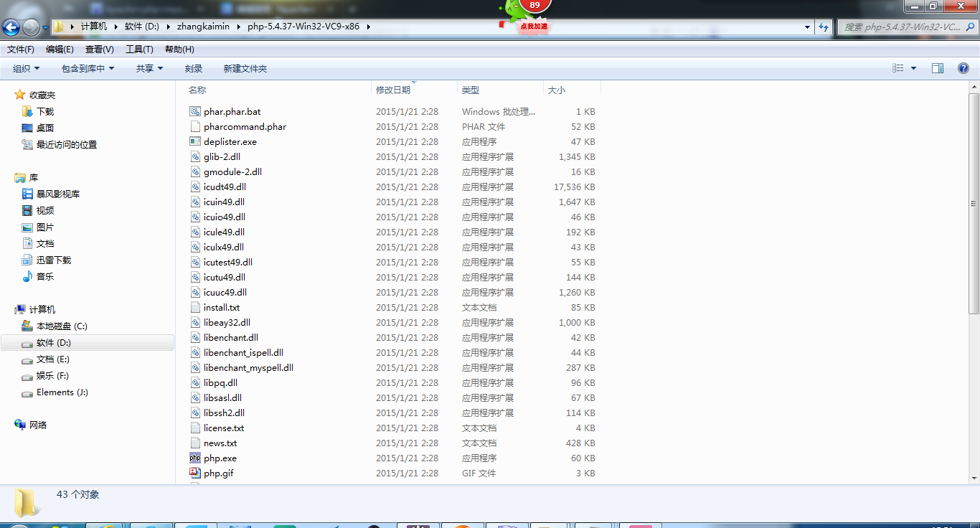Open 暴风影视库 library
The width and height of the screenshot is (980, 528).
(58, 194)
